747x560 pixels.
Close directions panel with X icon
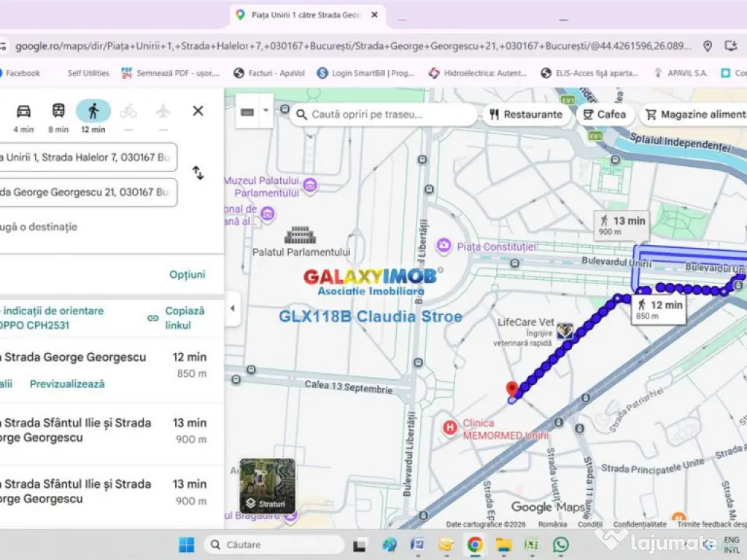[x=198, y=111]
